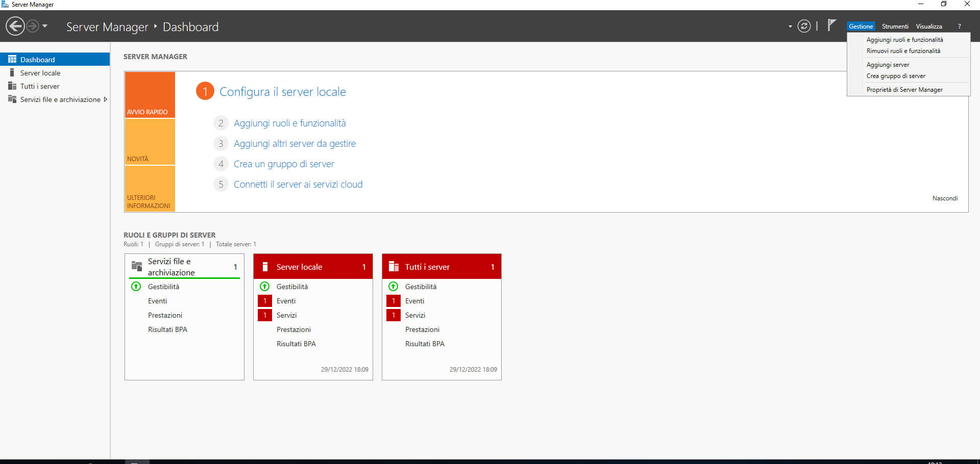Click the Tutti i server sidebar icon

pyautogui.click(x=12, y=86)
